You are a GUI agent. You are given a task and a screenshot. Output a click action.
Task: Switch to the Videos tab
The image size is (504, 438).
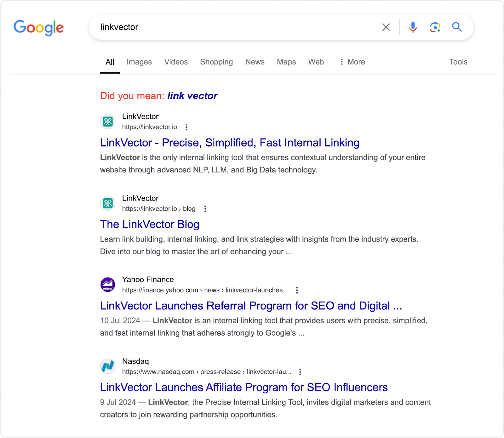[176, 62]
